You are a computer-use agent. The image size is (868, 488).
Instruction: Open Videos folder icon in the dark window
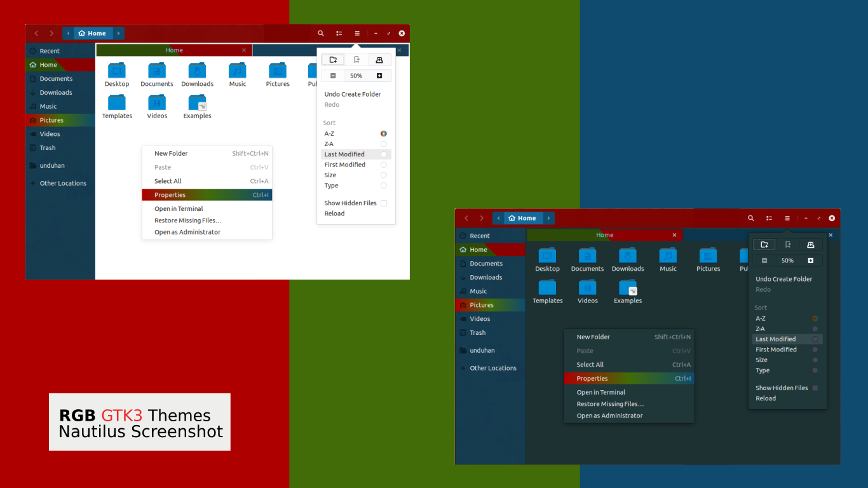pos(587,287)
